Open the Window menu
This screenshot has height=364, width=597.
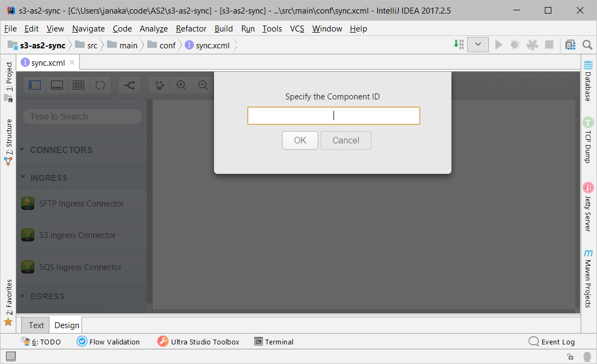327,29
